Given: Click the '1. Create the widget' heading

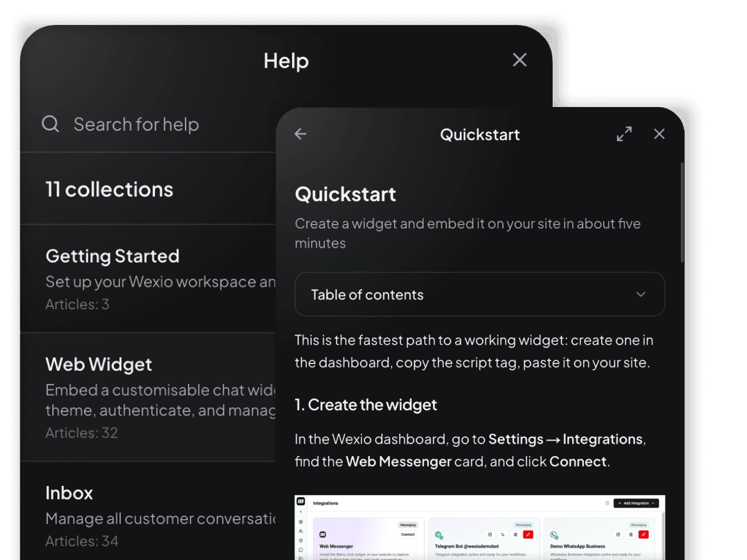Looking at the screenshot, I should (366, 404).
